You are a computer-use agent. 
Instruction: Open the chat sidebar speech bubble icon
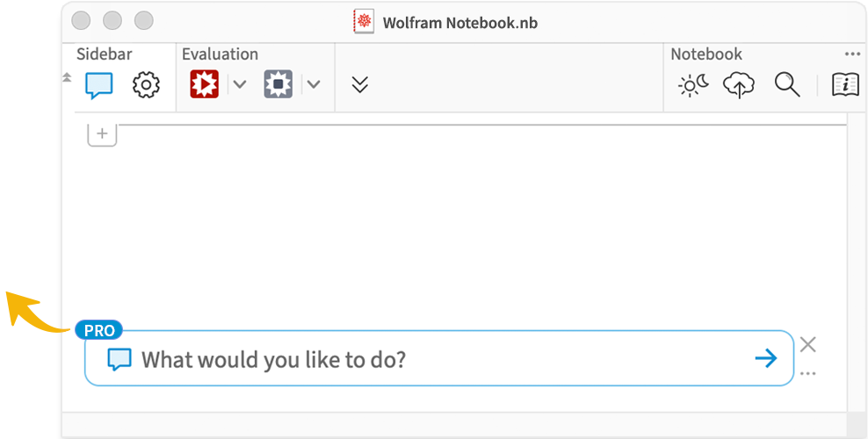(x=99, y=86)
